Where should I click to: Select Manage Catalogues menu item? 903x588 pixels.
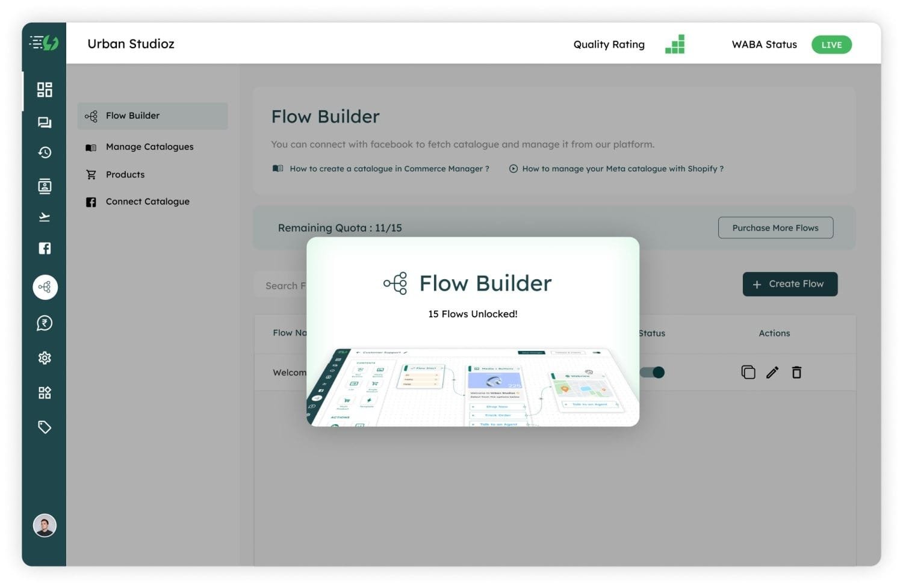coord(149,147)
